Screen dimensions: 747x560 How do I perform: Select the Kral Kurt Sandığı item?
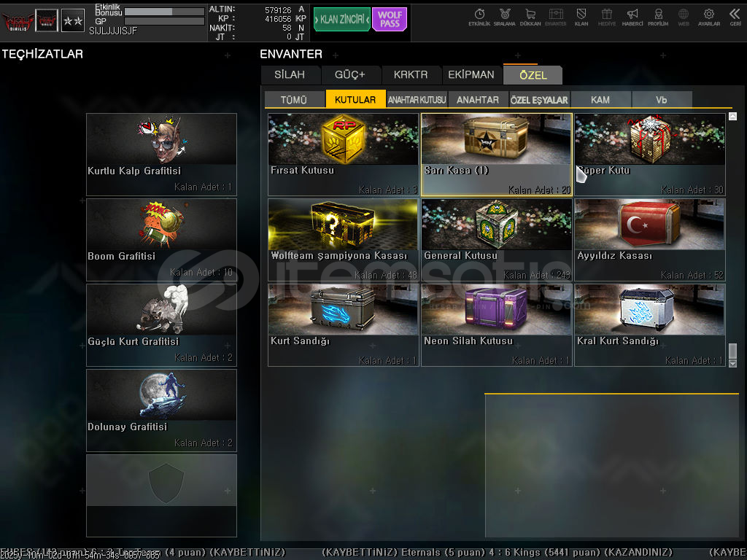(x=650, y=325)
